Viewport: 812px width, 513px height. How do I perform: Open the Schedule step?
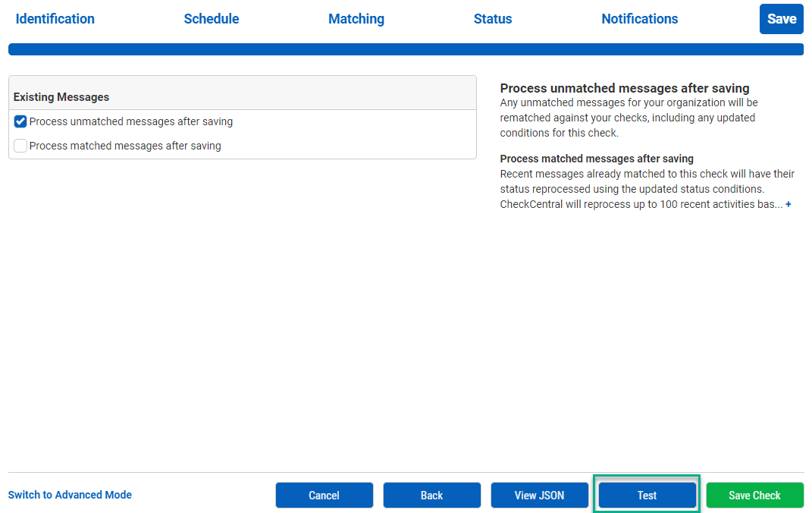211,18
